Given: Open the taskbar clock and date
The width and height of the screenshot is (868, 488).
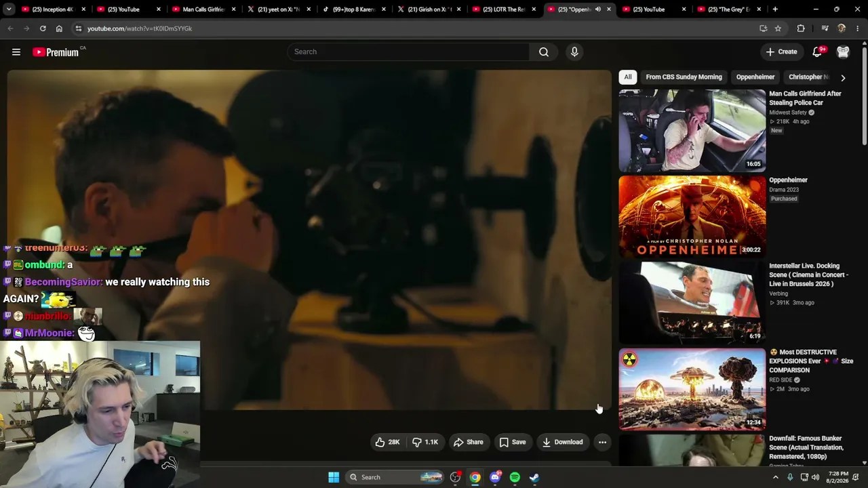Looking at the screenshot, I should pyautogui.click(x=838, y=477).
